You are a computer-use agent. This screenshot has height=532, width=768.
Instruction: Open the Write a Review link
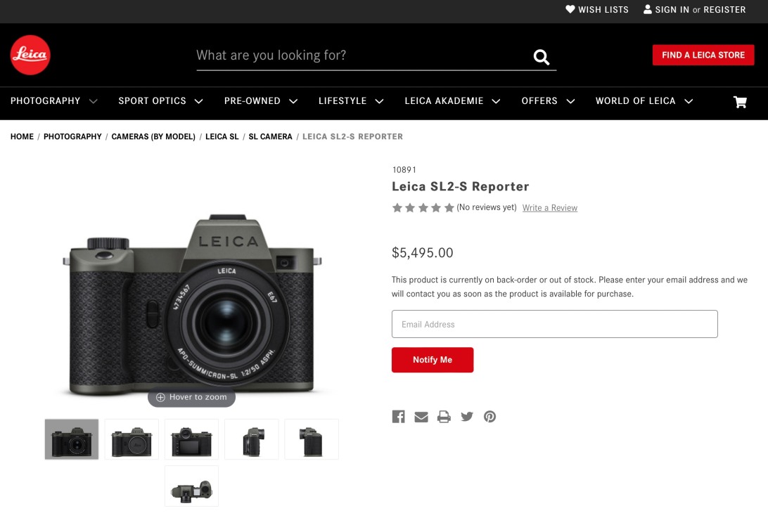(x=550, y=208)
